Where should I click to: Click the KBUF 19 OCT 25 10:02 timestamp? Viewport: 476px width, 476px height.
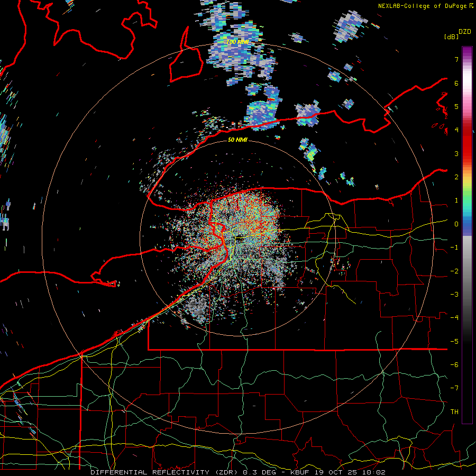[338, 472]
